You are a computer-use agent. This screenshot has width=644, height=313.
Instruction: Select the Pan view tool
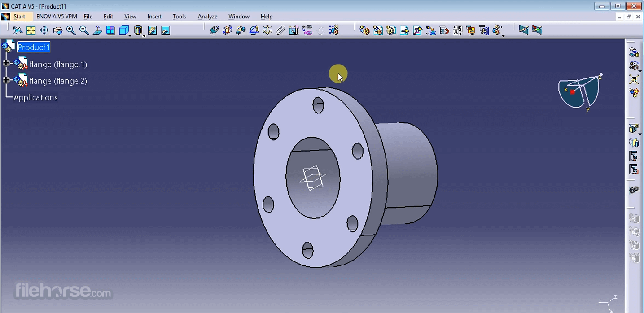(x=44, y=30)
